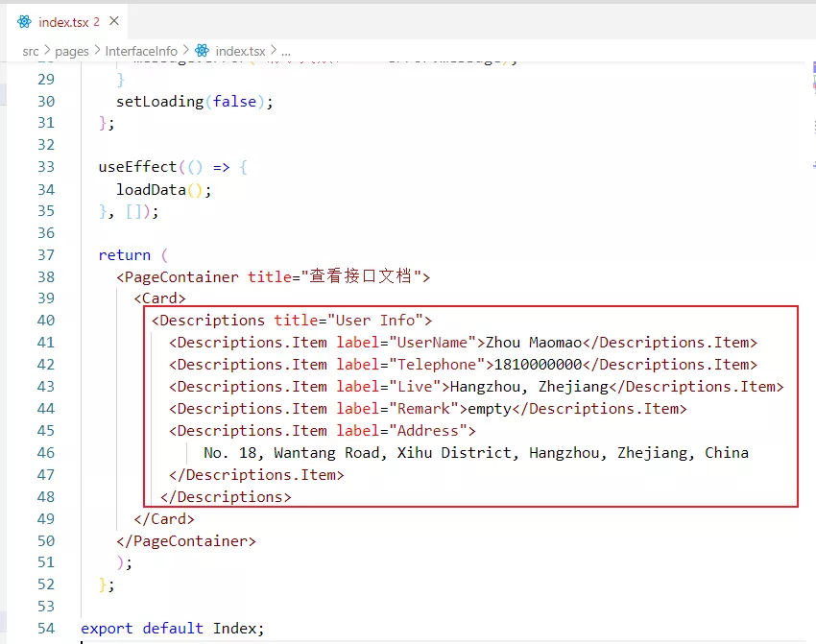Click line number 54 in the gutter
This screenshot has height=644, width=816.
point(46,628)
